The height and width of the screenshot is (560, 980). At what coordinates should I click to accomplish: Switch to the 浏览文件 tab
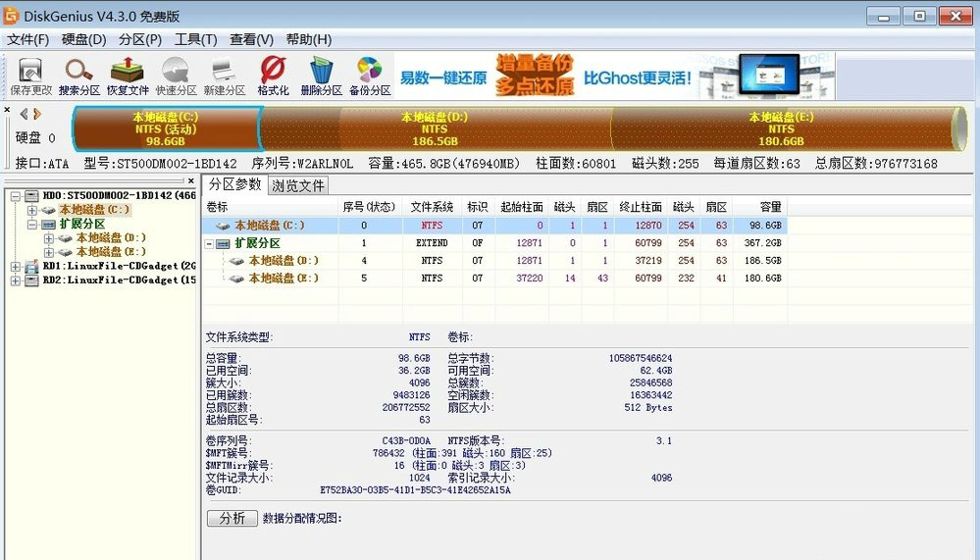click(298, 185)
